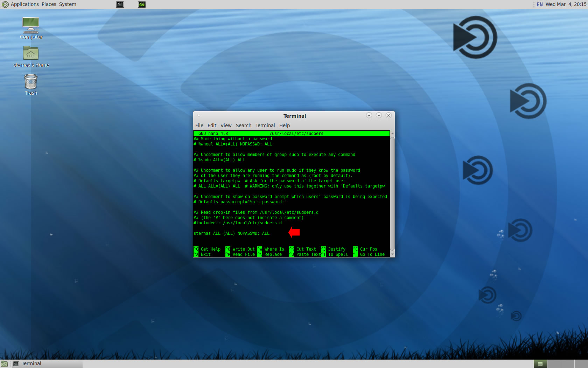Click the '# %sudo ALL=(ALL) ALL' line
588x368 pixels.
click(219, 160)
